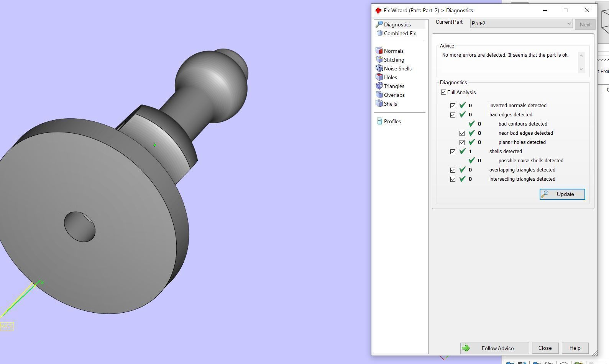
Task: Click 'bad contours detected' text
Action: tap(523, 124)
